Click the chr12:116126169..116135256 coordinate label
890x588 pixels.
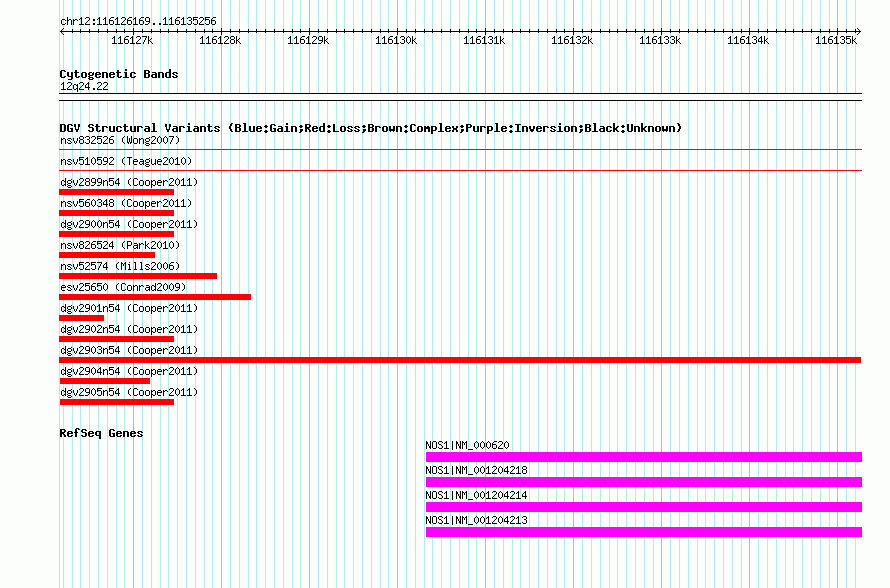138,22
